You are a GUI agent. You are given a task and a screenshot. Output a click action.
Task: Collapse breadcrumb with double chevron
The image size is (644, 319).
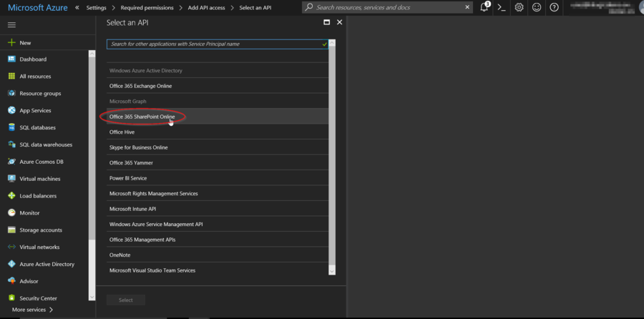77,7
